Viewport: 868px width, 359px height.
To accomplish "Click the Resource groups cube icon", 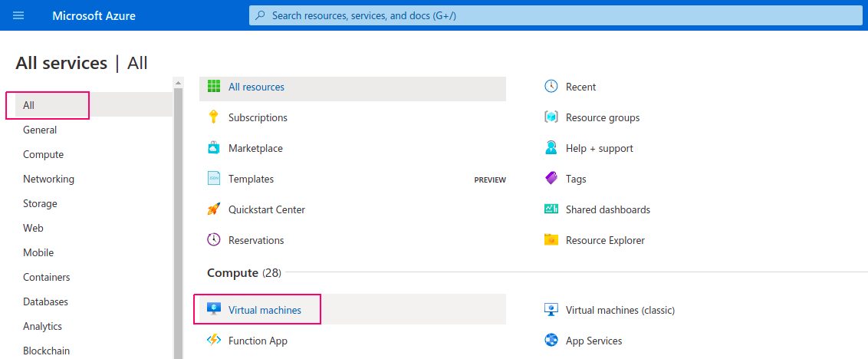I will (x=551, y=117).
